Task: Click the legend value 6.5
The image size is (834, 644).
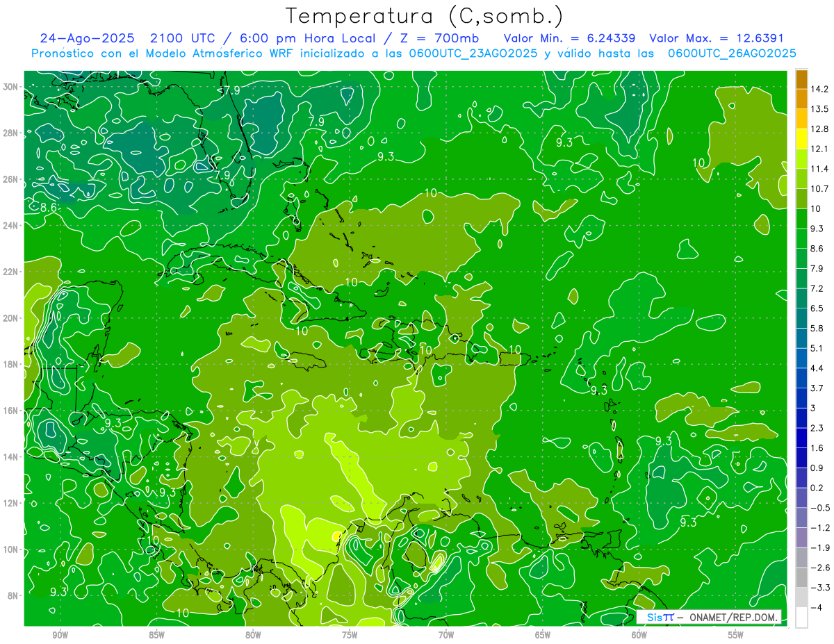Action: [817, 308]
